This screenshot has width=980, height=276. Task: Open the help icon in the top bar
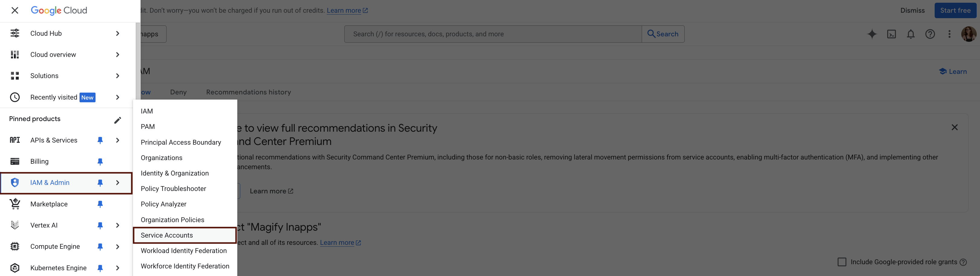930,34
